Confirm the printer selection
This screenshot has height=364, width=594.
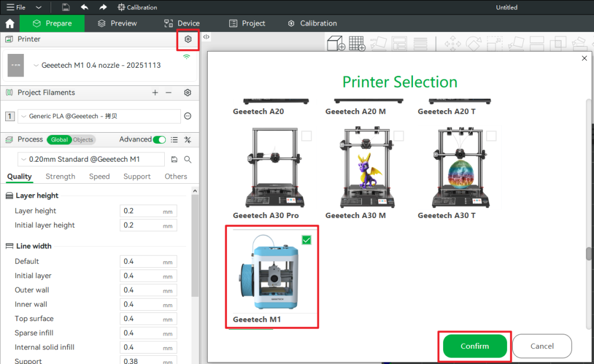[x=475, y=346]
